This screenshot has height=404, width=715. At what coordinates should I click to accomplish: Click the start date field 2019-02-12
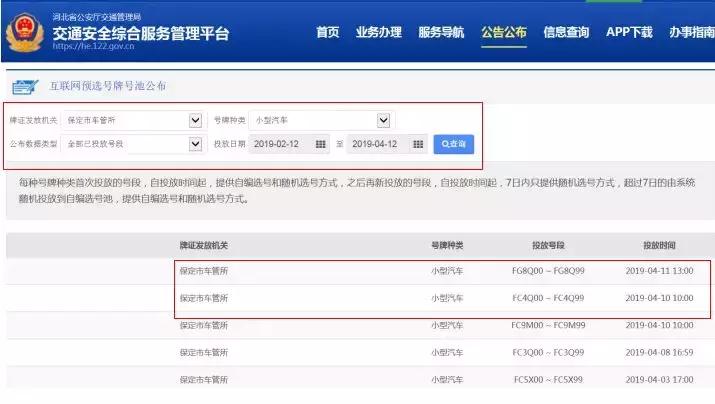tap(289, 144)
